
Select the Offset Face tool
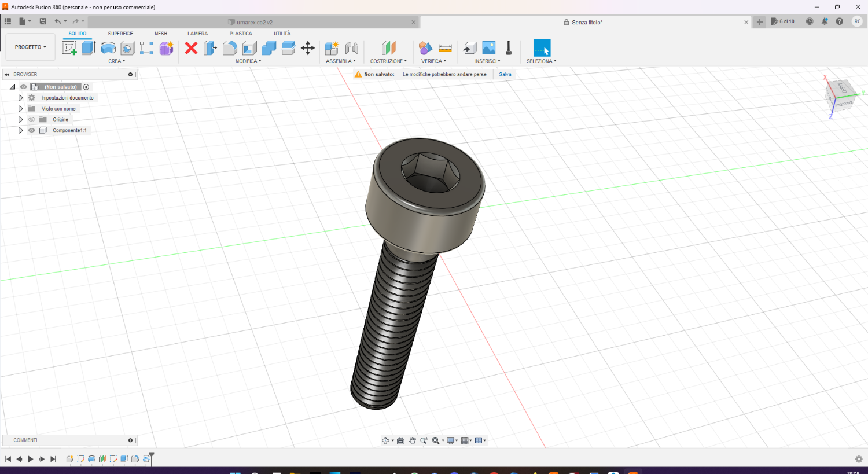[x=288, y=48]
